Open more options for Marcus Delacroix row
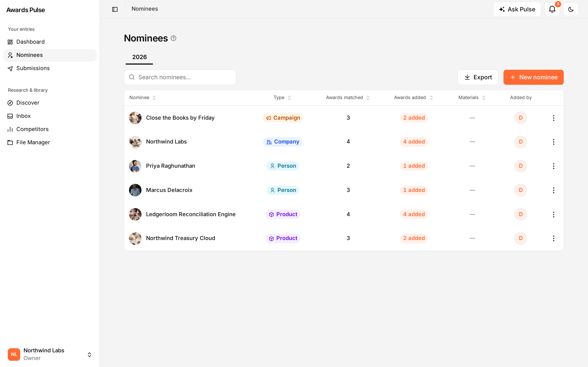The height and width of the screenshot is (367, 588). click(553, 190)
